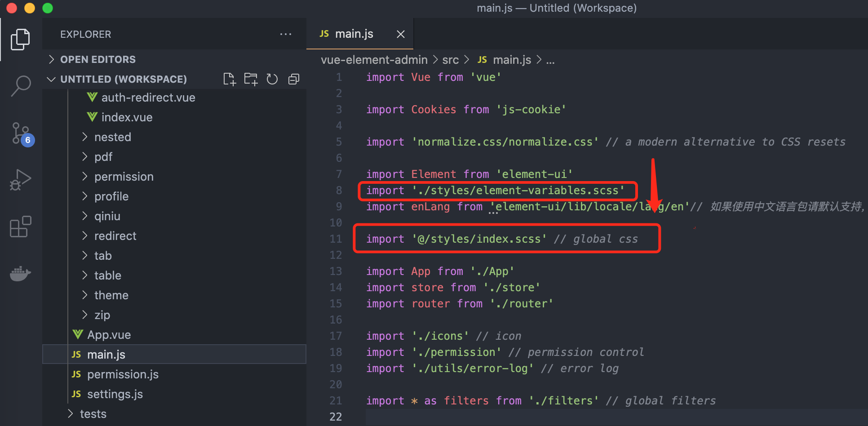
Task: Click the './store' import path on line 14
Action: click(512, 288)
